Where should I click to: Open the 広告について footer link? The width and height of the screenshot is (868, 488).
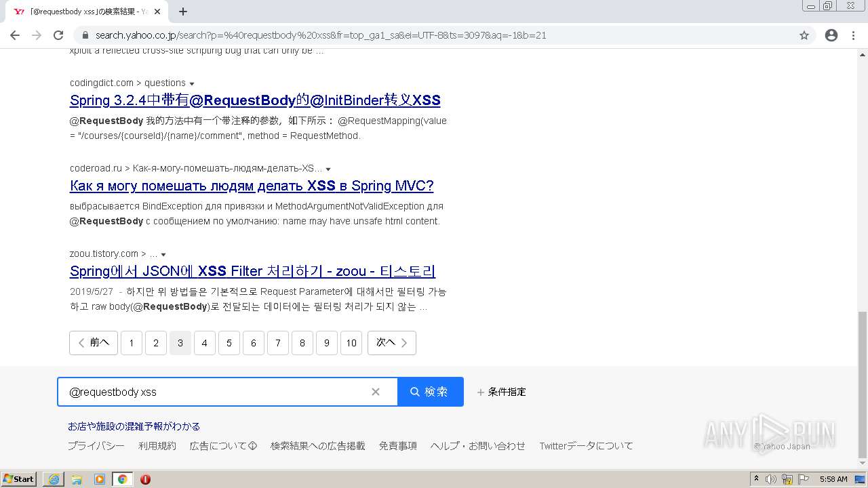(x=223, y=446)
